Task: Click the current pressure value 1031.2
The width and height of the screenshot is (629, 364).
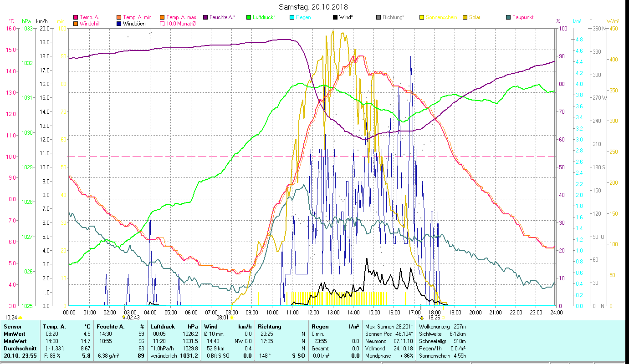Action: coord(189,355)
